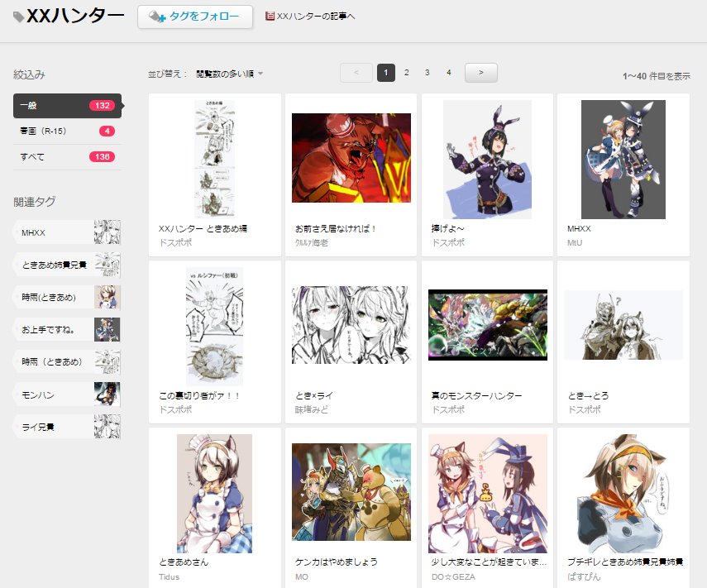Open author 味噌みど profile

[312, 409]
